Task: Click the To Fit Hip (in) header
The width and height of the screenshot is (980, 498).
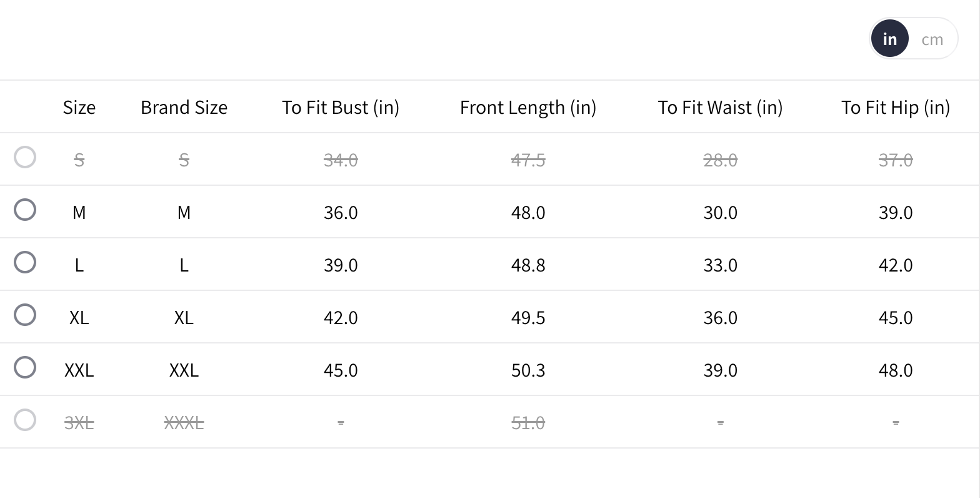Action: click(896, 108)
